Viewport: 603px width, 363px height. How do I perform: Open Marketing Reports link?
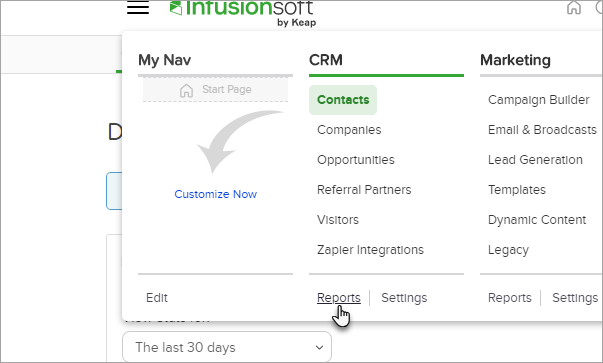[x=510, y=298]
